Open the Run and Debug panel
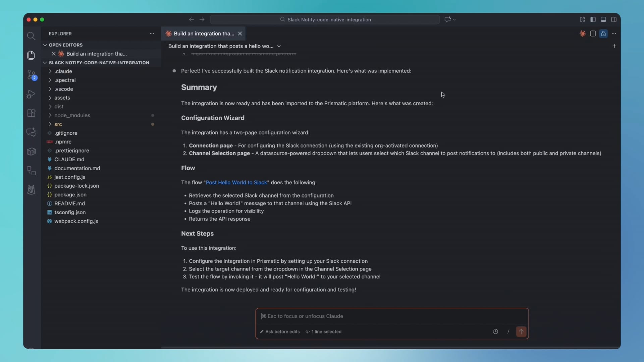 (31, 94)
